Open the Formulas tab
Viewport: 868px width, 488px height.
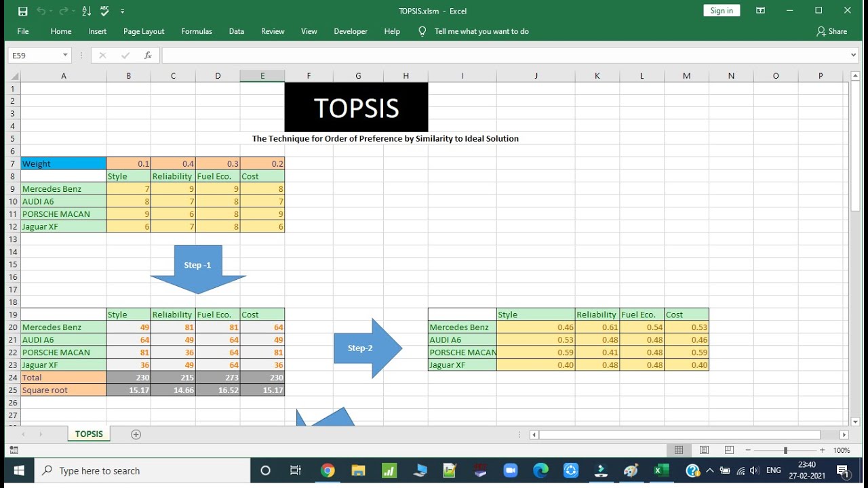pyautogui.click(x=197, y=31)
